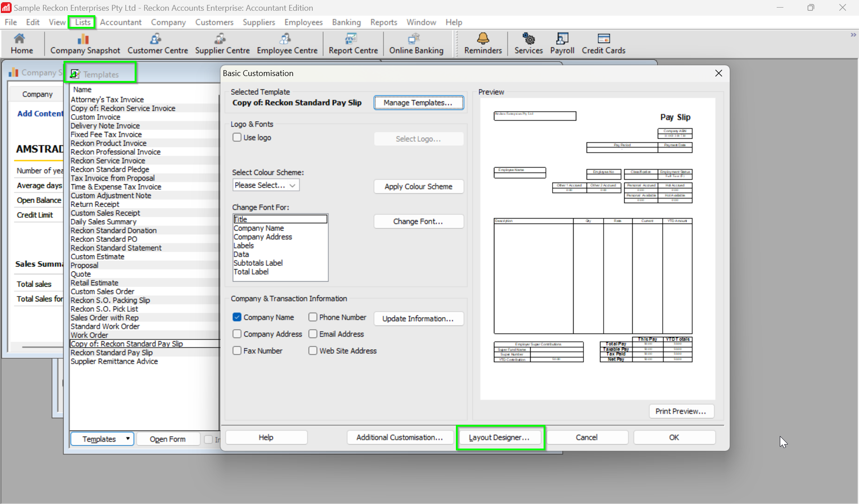
Task: Select Daily Sales Summary template
Action: [x=145, y=221]
